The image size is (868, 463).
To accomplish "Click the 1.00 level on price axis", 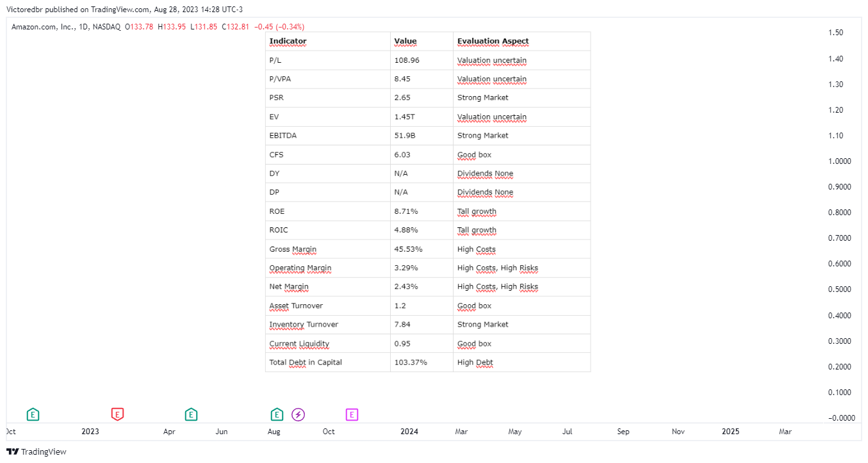I will 840,161.
